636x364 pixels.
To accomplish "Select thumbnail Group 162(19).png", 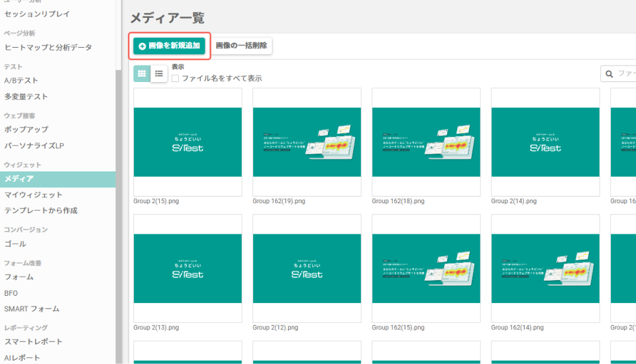I will (307, 142).
